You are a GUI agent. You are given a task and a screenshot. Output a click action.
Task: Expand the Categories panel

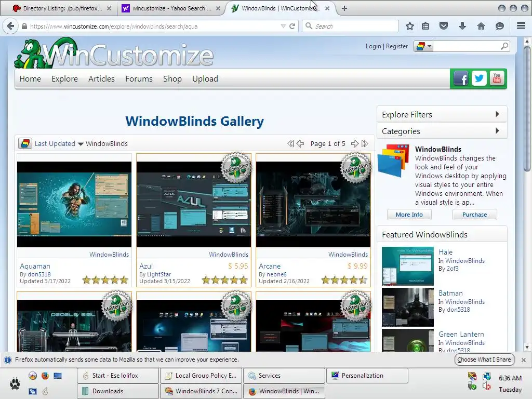442,131
